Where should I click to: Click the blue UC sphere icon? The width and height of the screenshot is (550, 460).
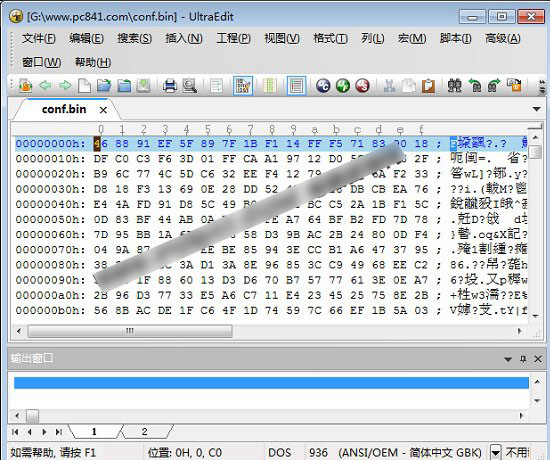(x=323, y=85)
